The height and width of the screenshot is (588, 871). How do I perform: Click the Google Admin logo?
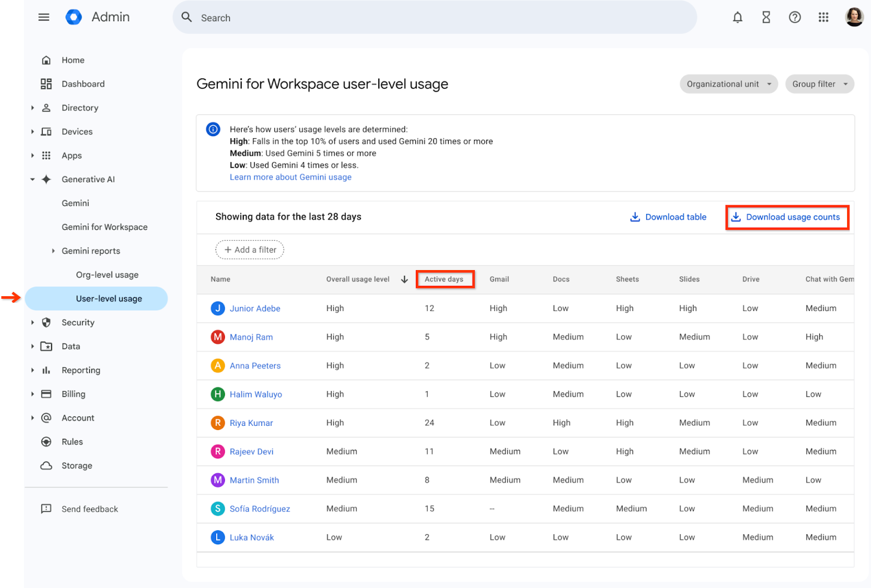tap(73, 17)
